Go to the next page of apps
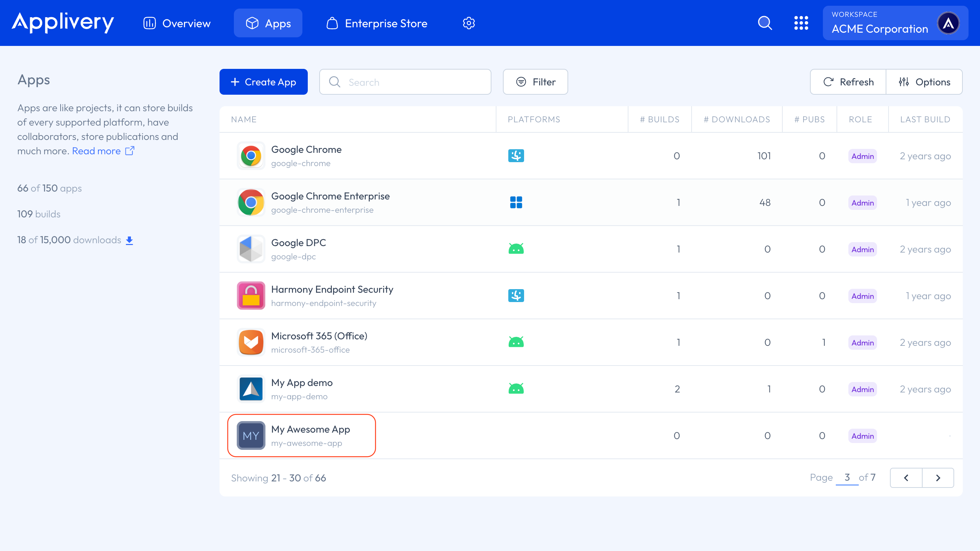The image size is (980, 551). click(938, 477)
